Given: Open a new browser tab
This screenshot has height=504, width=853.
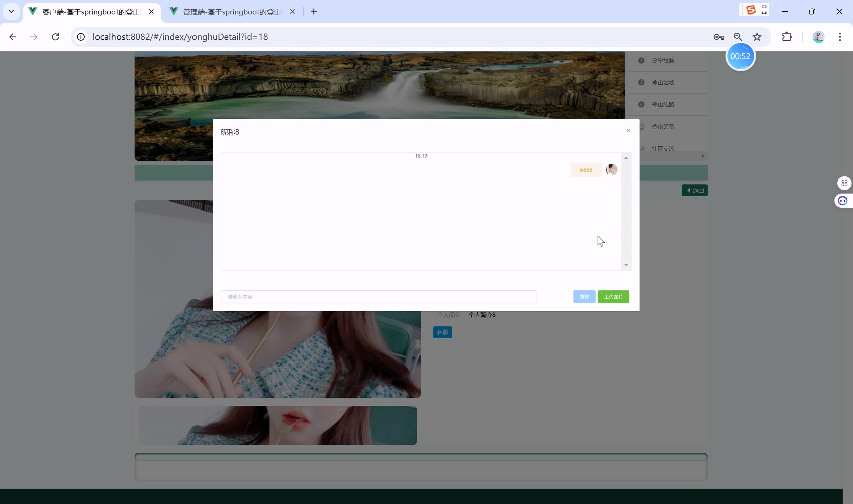Looking at the screenshot, I should point(314,12).
